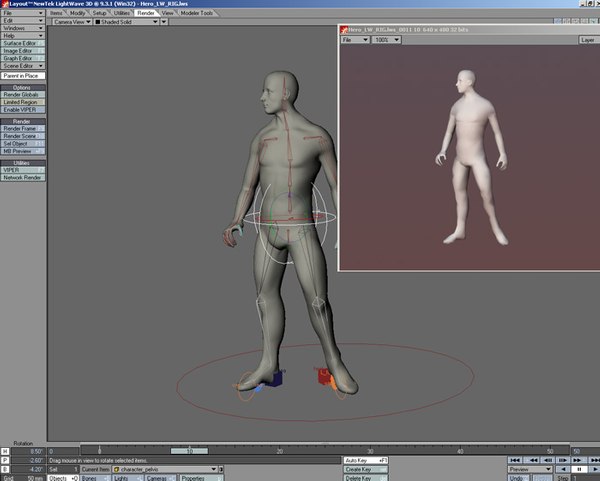Screen dimensions: 600x481
Task: Click the LightWave app icon in title bar
Action: tap(5, 4)
